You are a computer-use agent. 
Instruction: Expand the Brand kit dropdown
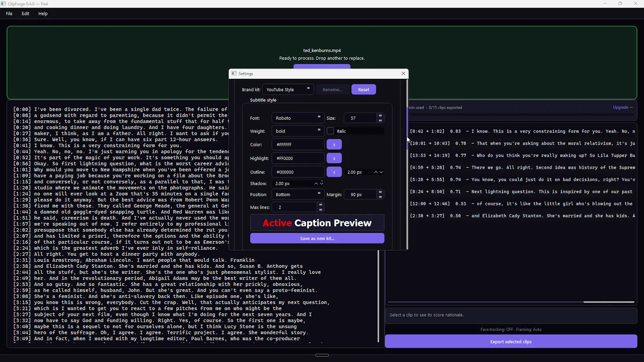pos(288,89)
